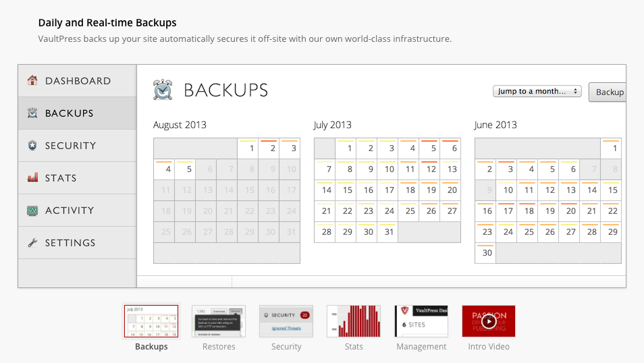Image resolution: width=644 pixels, height=363 pixels.
Task: Click the Stats bar chart icon
Action: point(32,177)
